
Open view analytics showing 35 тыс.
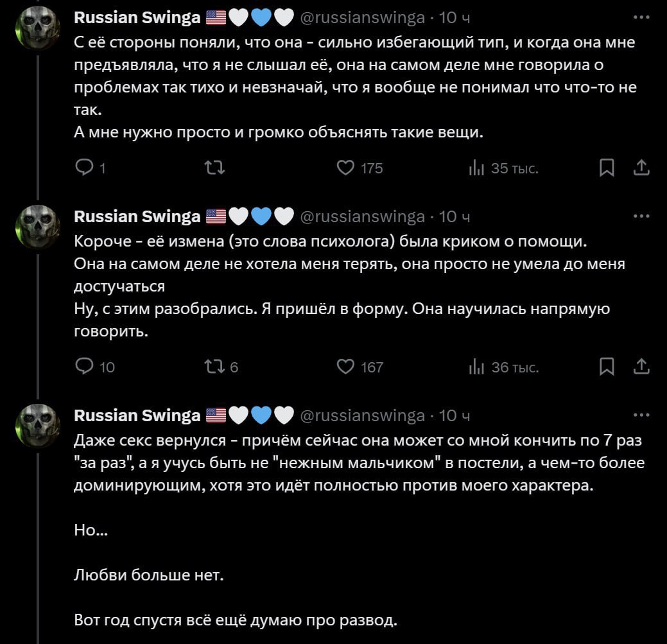click(x=476, y=168)
